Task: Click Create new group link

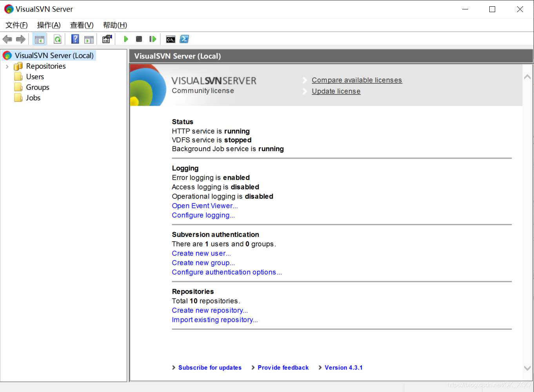Action: [203, 263]
